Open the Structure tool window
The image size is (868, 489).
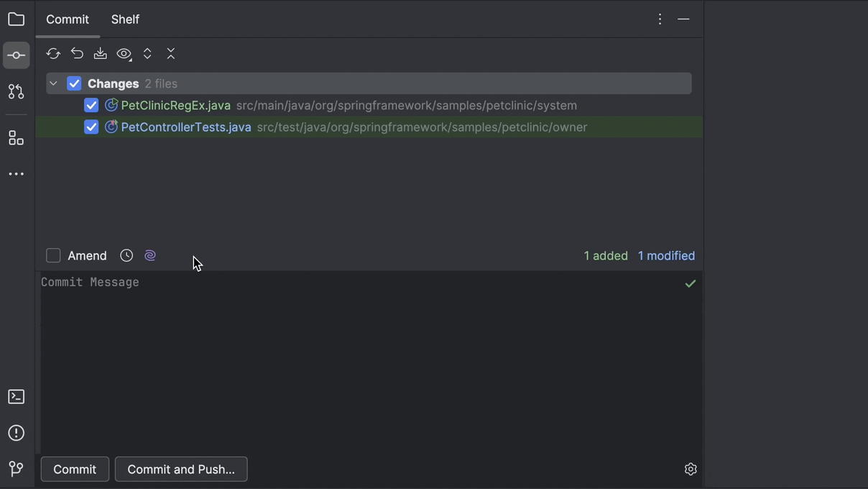coord(16,137)
